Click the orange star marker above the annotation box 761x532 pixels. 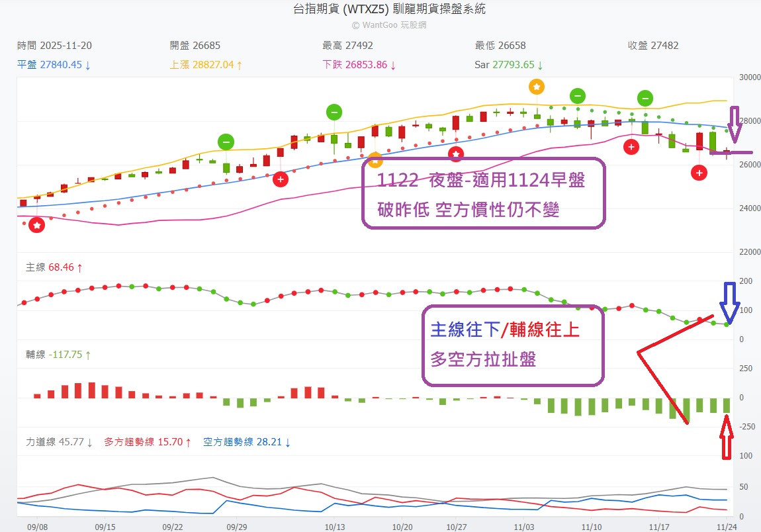[377, 159]
